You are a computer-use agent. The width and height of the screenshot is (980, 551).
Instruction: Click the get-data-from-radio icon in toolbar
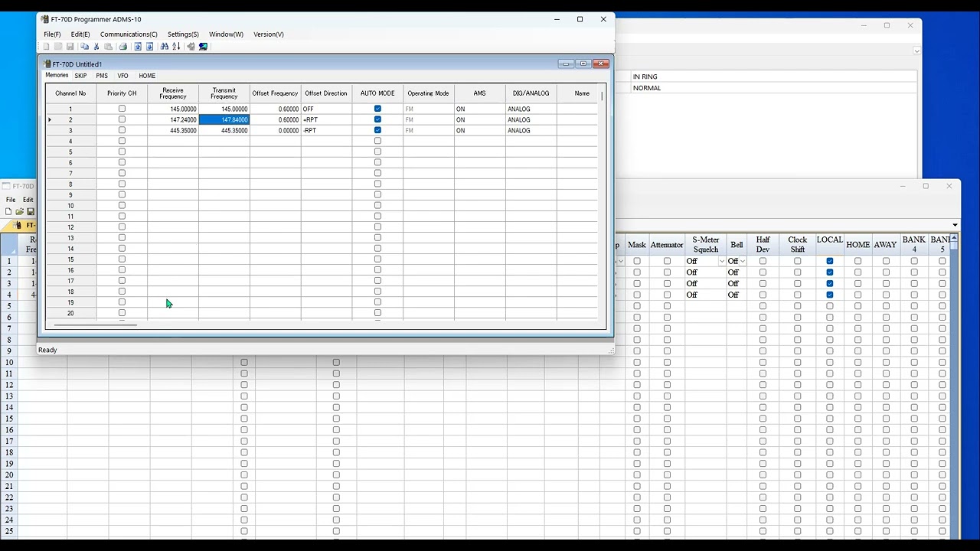(191, 47)
